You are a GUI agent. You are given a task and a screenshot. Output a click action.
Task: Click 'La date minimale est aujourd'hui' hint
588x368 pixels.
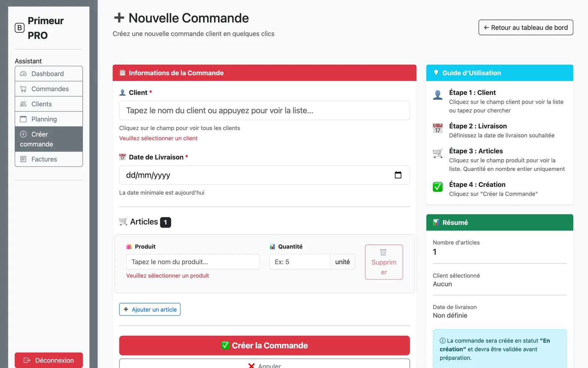pos(162,192)
